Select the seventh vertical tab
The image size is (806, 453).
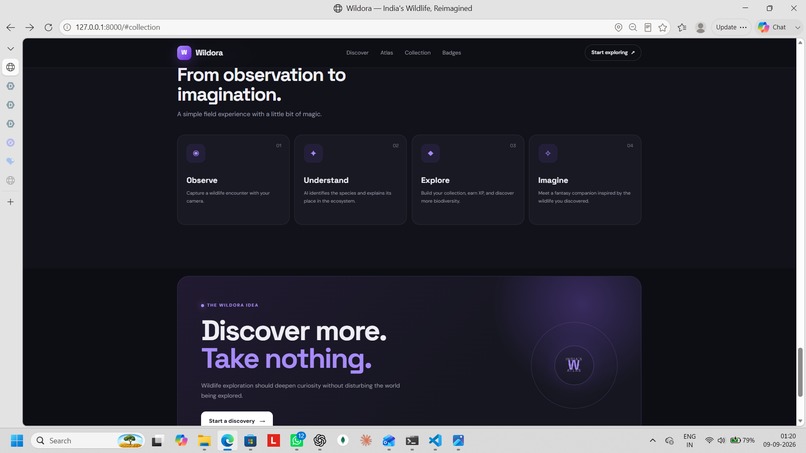11,180
